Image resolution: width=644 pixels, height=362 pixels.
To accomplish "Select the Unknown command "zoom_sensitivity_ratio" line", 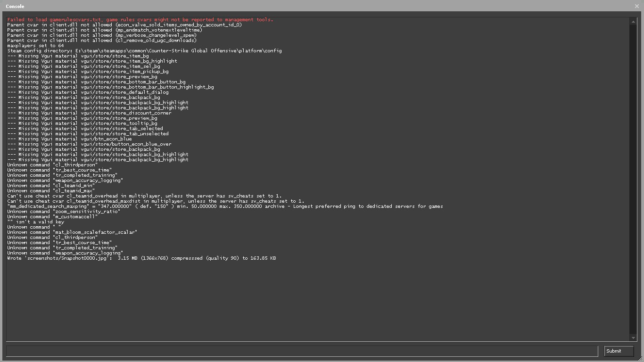I will pyautogui.click(x=64, y=212).
